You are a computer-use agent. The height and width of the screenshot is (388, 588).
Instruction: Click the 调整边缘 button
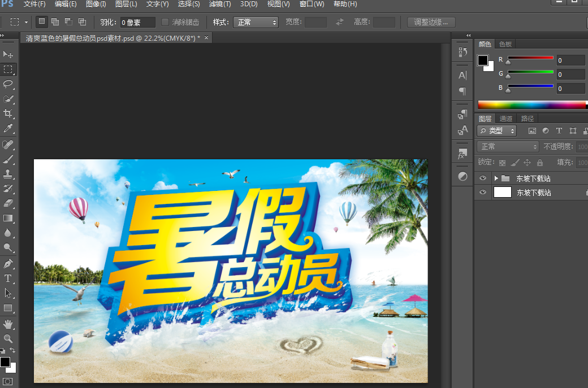click(431, 22)
